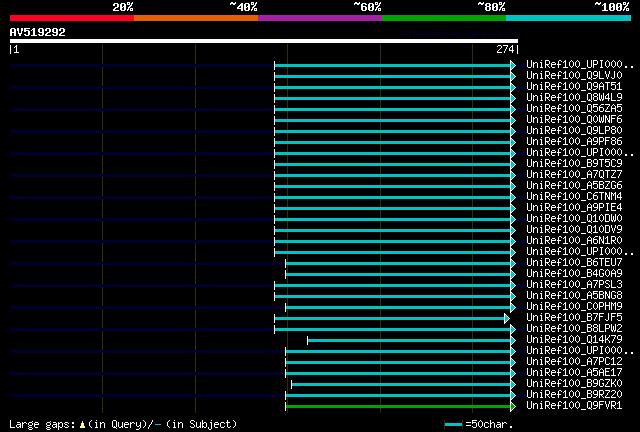
Task: Select the UniRef100_Q9FVR1 label
Action: click(x=574, y=406)
